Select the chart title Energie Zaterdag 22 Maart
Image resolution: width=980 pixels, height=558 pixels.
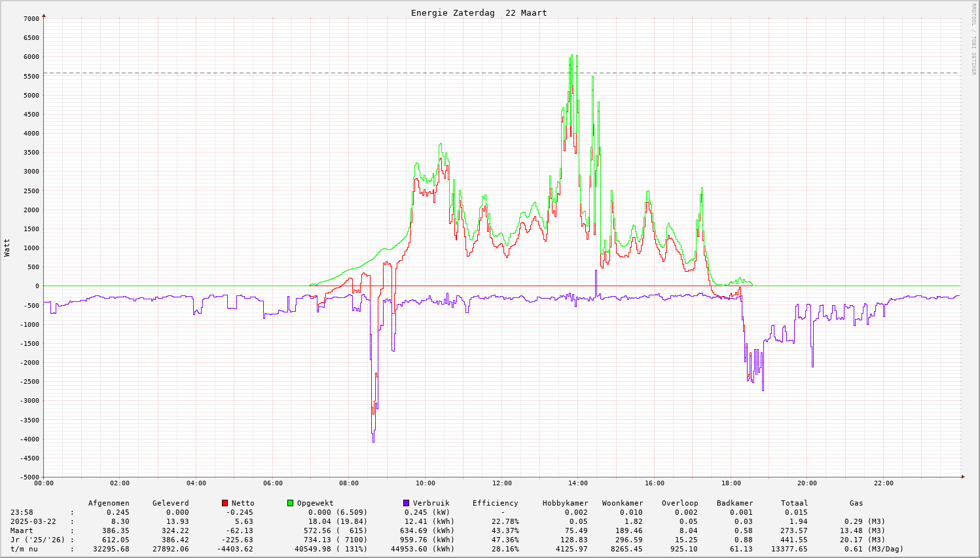coord(479,13)
